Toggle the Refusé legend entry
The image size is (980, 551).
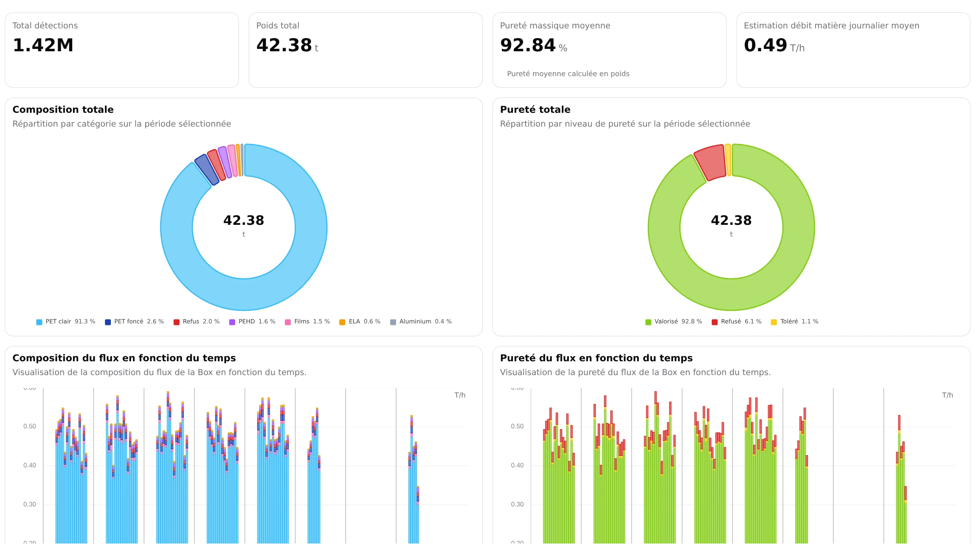(737, 321)
